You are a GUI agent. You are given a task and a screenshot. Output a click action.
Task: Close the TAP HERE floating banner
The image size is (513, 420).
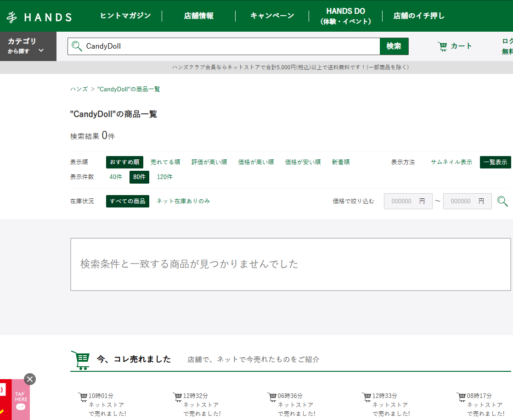click(x=30, y=379)
